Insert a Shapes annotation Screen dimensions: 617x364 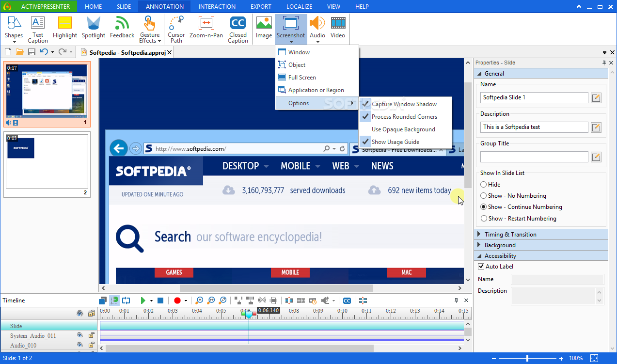pos(14,29)
